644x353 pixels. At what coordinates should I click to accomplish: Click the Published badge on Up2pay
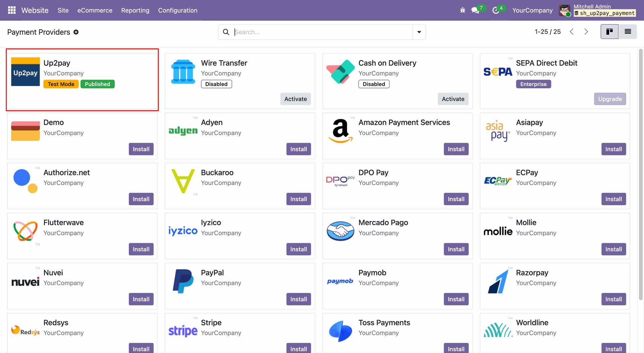(98, 84)
